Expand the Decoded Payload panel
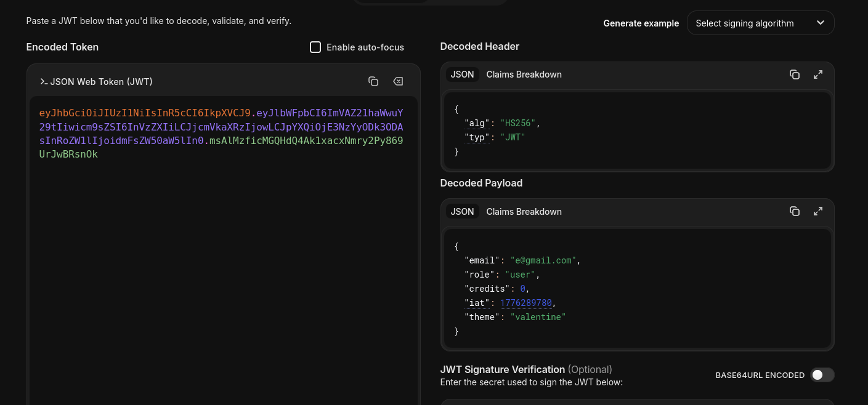The width and height of the screenshot is (868, 405). pos(818,211)
